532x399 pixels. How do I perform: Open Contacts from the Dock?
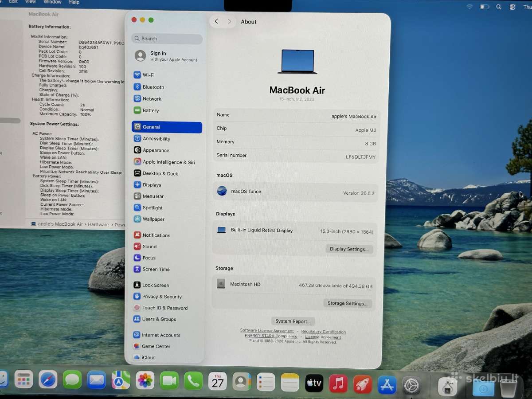click(x=242, y=382)
